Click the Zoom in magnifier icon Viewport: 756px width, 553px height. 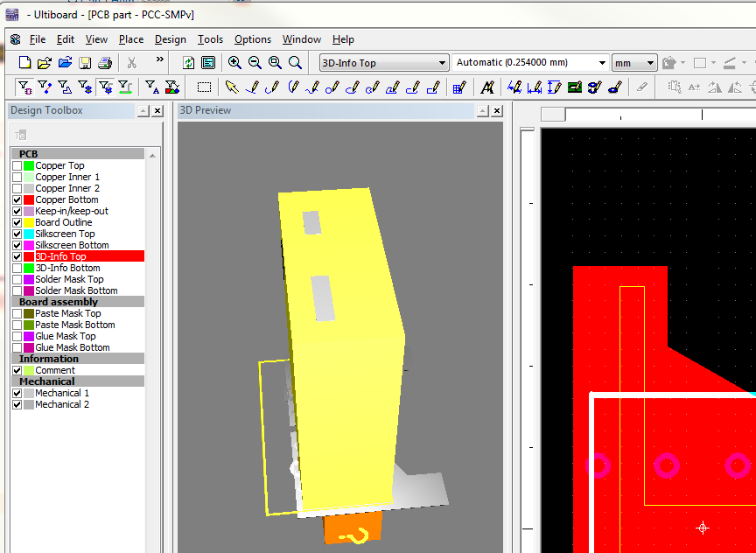click(234, 62)
